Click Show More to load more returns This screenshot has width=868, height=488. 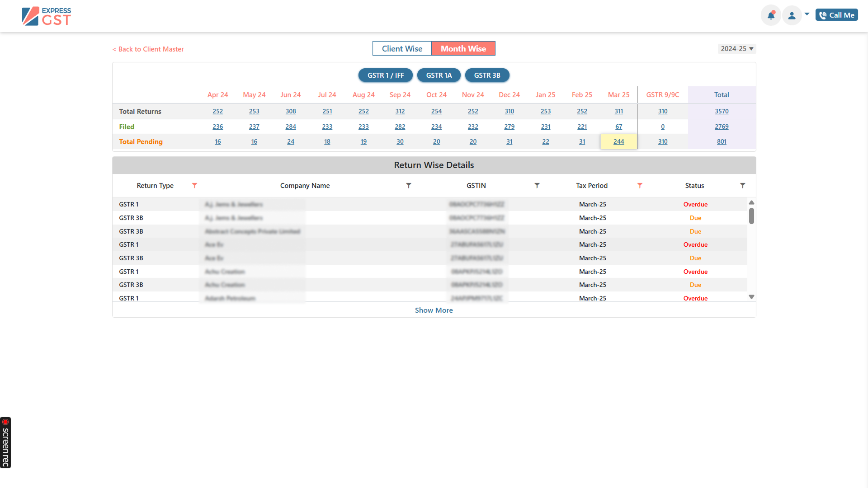pos(434,310)
